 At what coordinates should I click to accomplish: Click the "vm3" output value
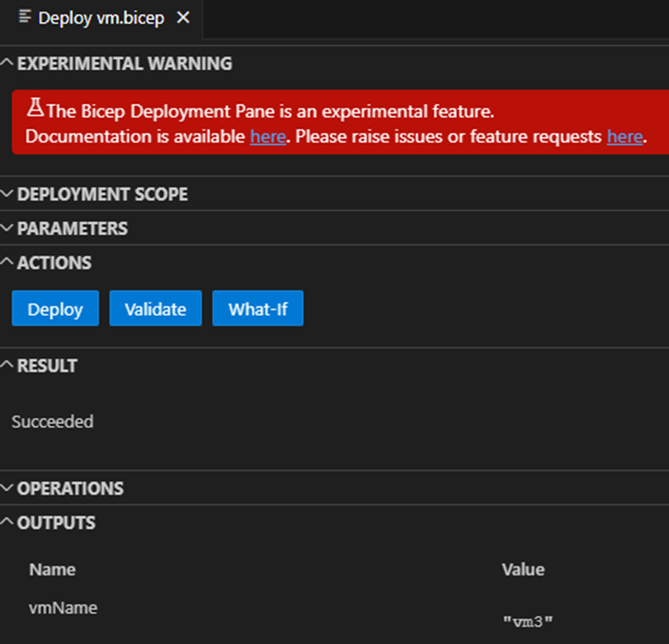[527, 620]
